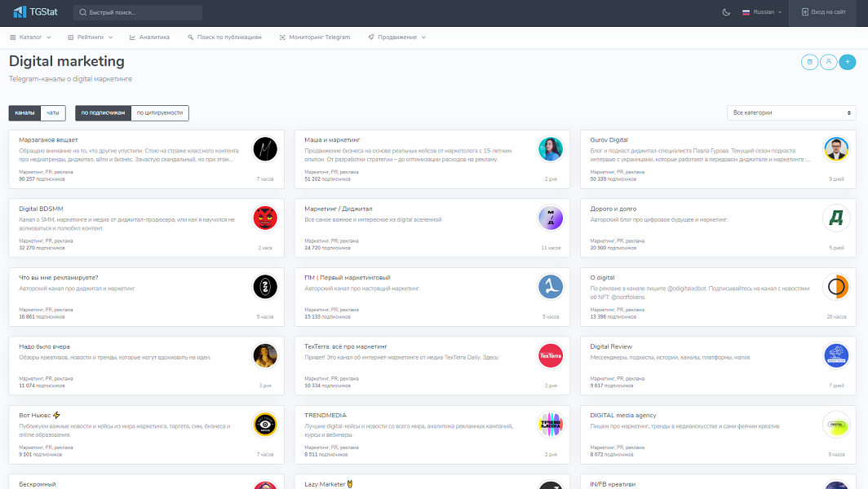Expand the Рейтинги menu
Screen dimensions: 868x489
click(x=91, y=37)
